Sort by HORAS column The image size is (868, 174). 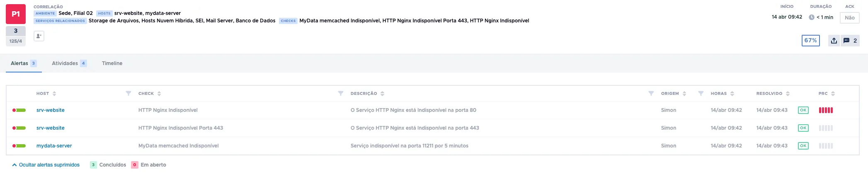(x=732, y=94)
